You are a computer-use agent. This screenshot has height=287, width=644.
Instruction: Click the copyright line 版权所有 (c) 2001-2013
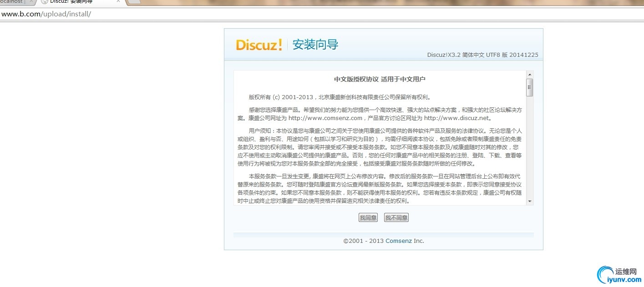(x=340, y=97)
